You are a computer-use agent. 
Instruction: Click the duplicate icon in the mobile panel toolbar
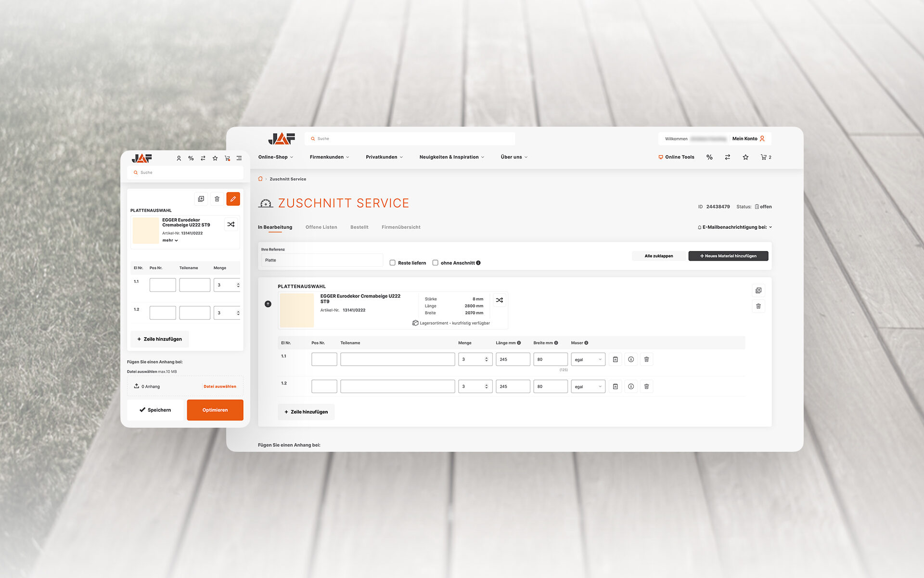(201, 198)
